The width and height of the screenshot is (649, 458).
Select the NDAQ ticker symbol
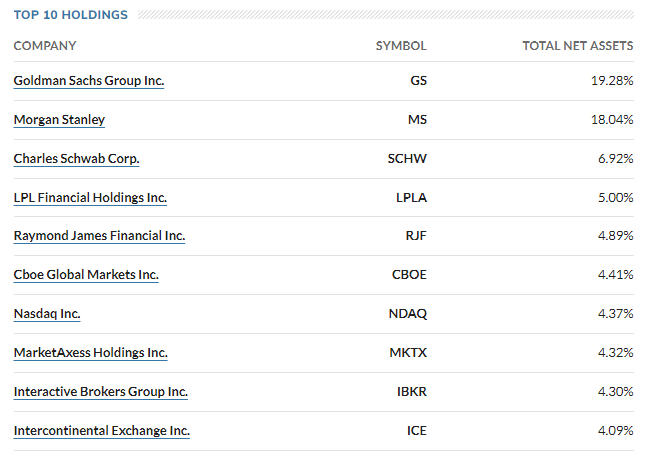(408, 314)
